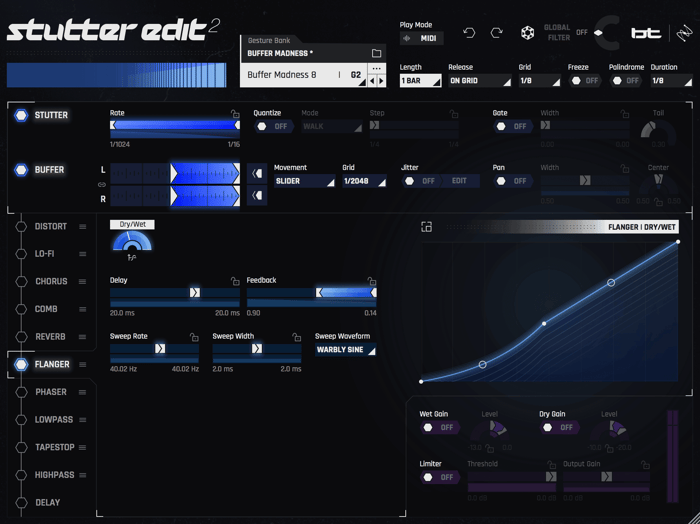Click the Feedback range slider
700x524 pixels.
click(x=312, y=293)
